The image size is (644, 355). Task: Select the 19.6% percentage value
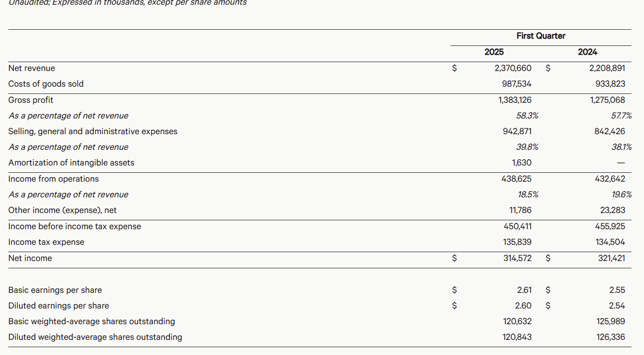pos(621,195)
